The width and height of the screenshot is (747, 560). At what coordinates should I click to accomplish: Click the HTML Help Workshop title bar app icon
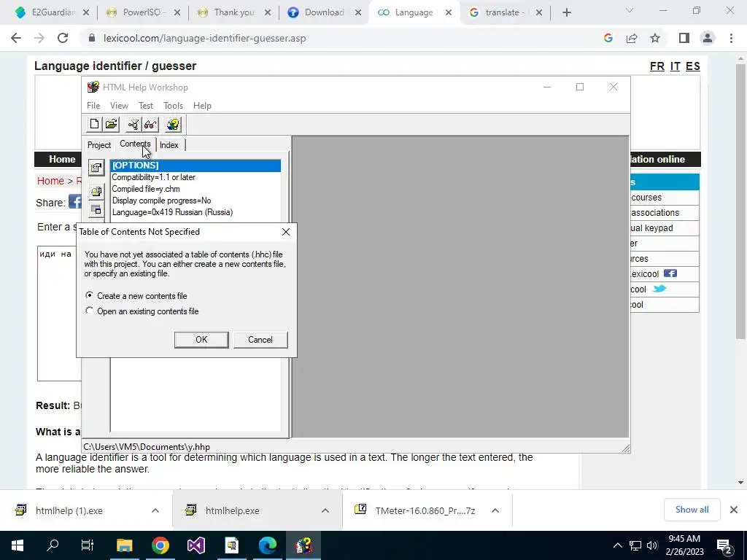pyautogui.click(x=93, y=87)
